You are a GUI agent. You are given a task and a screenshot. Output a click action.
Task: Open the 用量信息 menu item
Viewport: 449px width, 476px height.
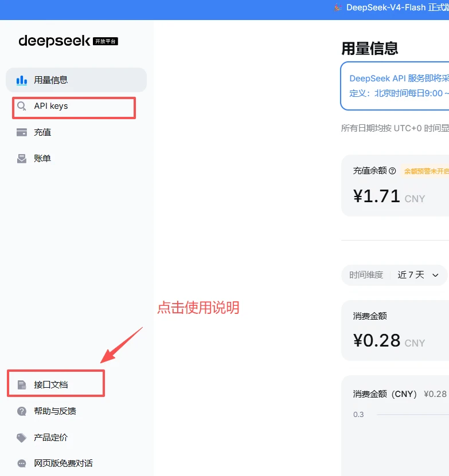click(x=76, y=80)
